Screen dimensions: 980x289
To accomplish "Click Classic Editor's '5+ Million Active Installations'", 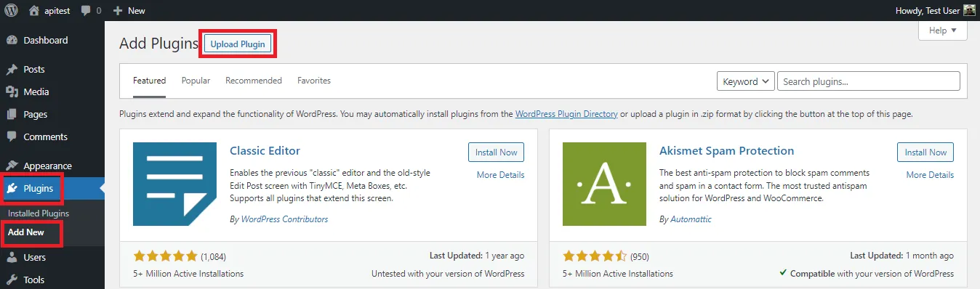I will (188, 274).
